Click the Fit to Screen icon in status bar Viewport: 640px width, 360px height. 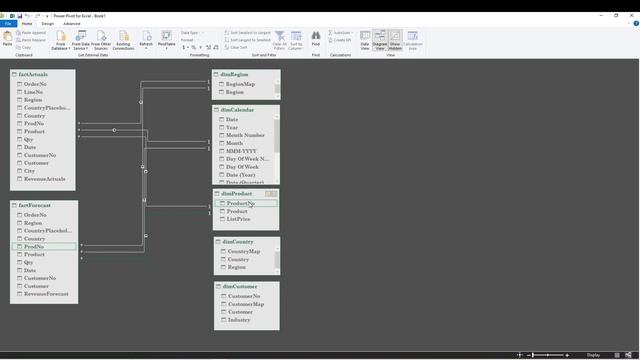pos(520,355)
